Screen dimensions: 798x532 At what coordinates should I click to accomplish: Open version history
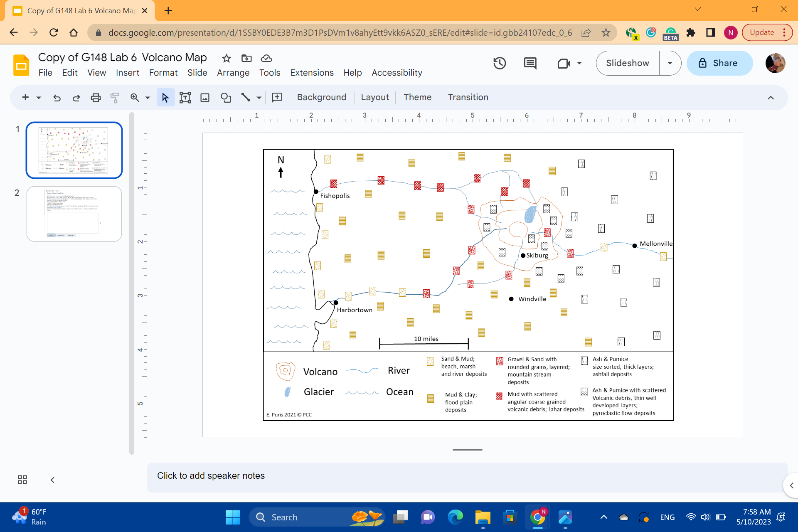[x=500, y=63]
